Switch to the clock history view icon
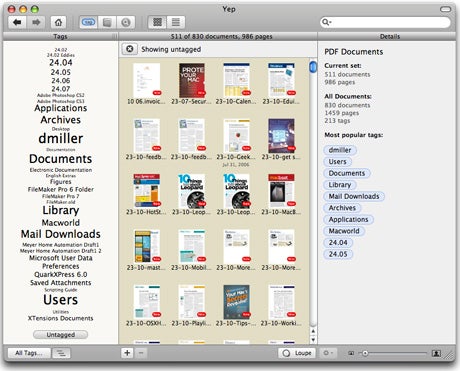 (126, 22)
